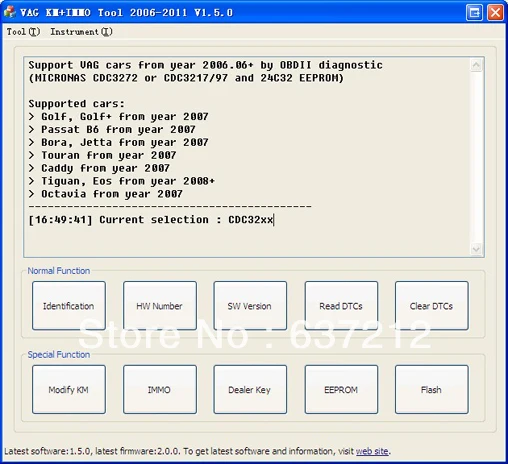
Task: Click the restore window icon
Action: point(474,13)
